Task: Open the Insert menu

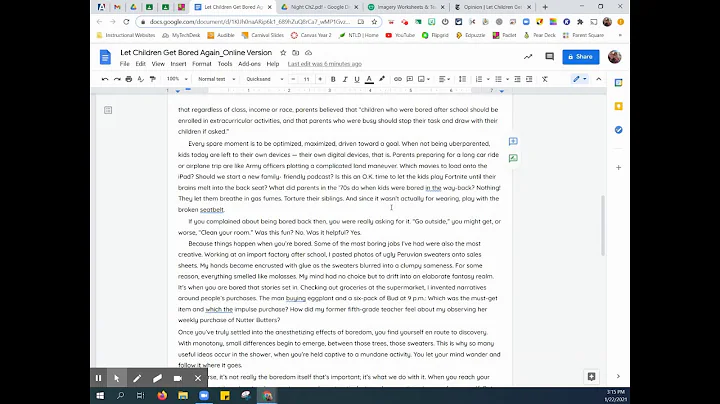Action: pos(178,64)
